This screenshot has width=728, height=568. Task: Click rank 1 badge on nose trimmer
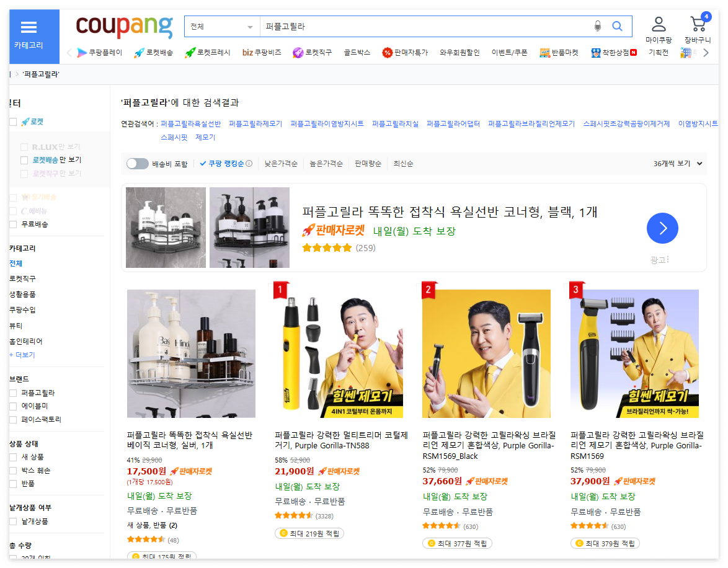[x=280, y=291]
